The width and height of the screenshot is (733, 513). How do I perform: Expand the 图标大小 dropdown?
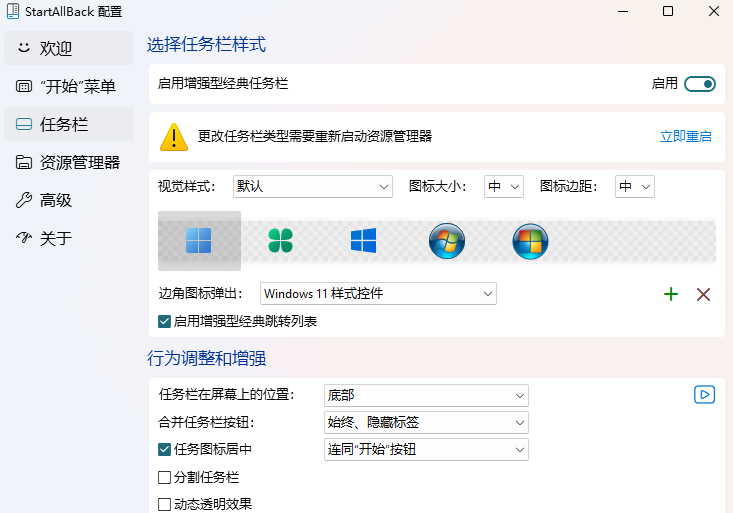click(x=504, y=187)
